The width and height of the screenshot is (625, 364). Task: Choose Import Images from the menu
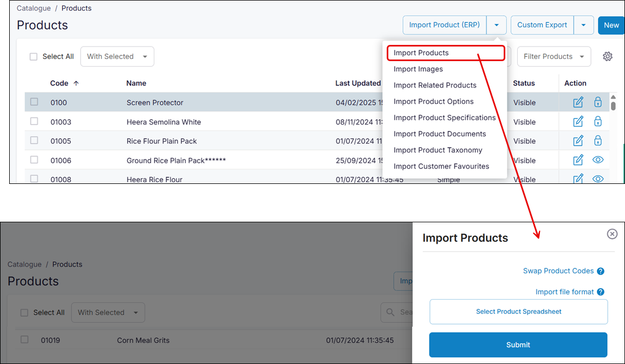tap(418, 69)
